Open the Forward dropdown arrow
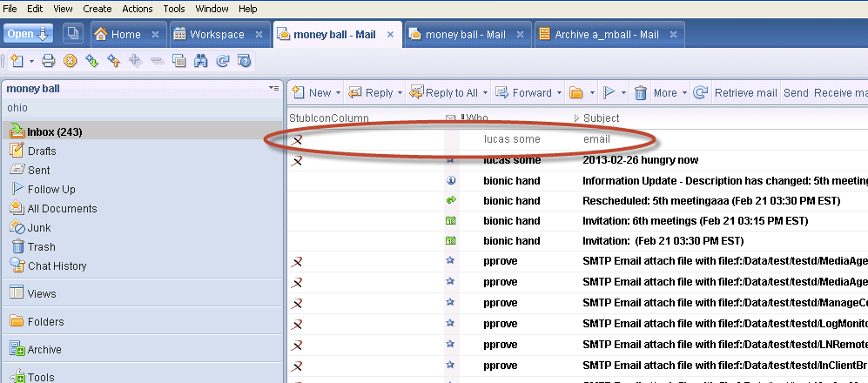The height and width of the screenshot is (383, 868). 559,93
